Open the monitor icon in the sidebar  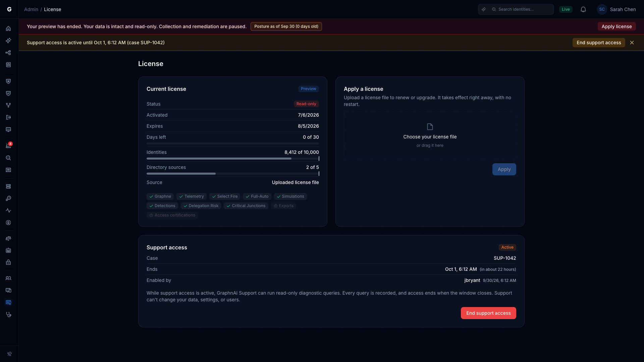[x=8, y=129]
